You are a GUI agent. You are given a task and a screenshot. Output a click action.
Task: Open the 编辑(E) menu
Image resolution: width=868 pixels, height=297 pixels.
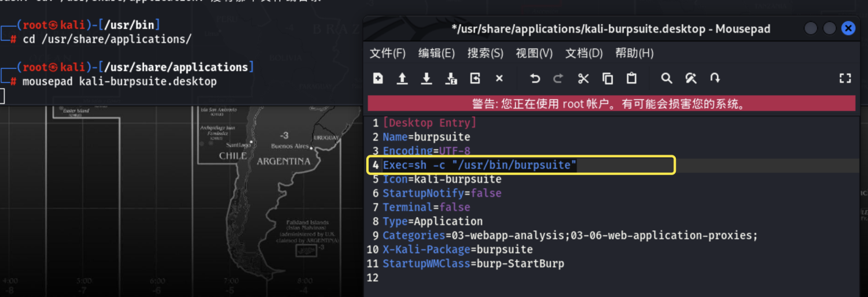click(436, 53)
